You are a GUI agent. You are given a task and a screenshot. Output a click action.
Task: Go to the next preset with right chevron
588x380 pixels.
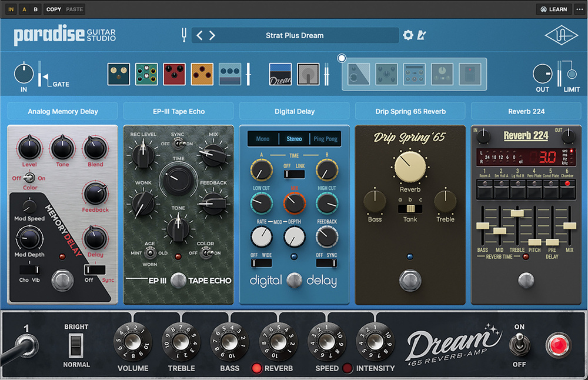click(212, 35)
